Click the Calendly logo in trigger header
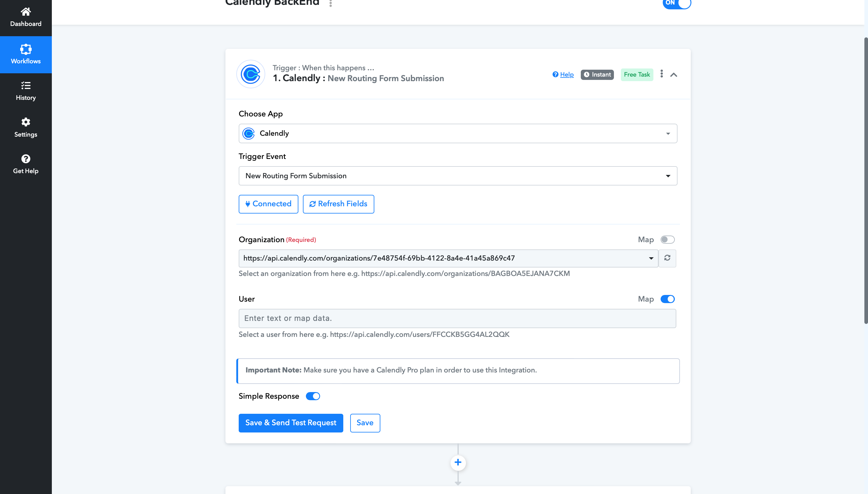The image size is (868, 494). [250, 74]
